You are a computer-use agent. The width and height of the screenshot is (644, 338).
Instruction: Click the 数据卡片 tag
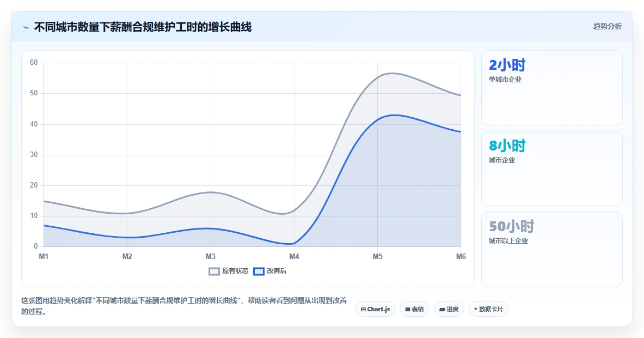[488, 309]
